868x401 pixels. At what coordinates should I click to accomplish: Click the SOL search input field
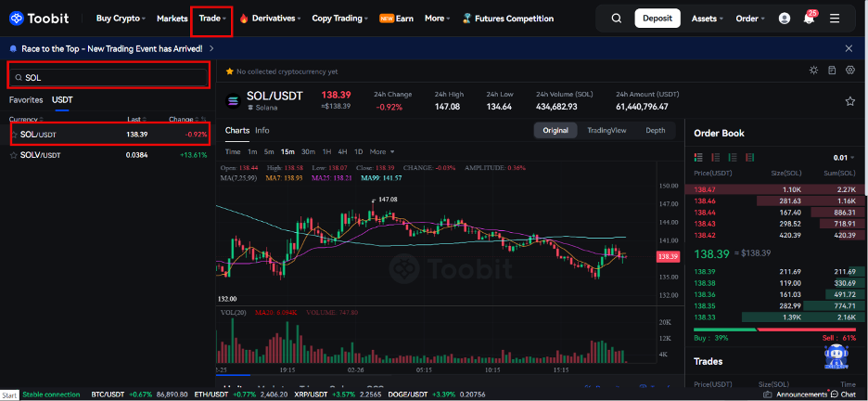pos(108,77)
